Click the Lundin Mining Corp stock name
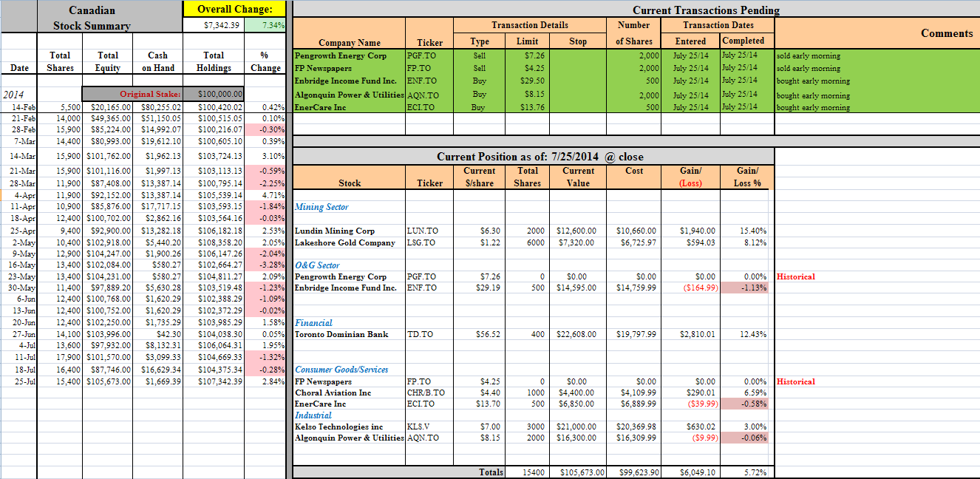 coord(335,231)
